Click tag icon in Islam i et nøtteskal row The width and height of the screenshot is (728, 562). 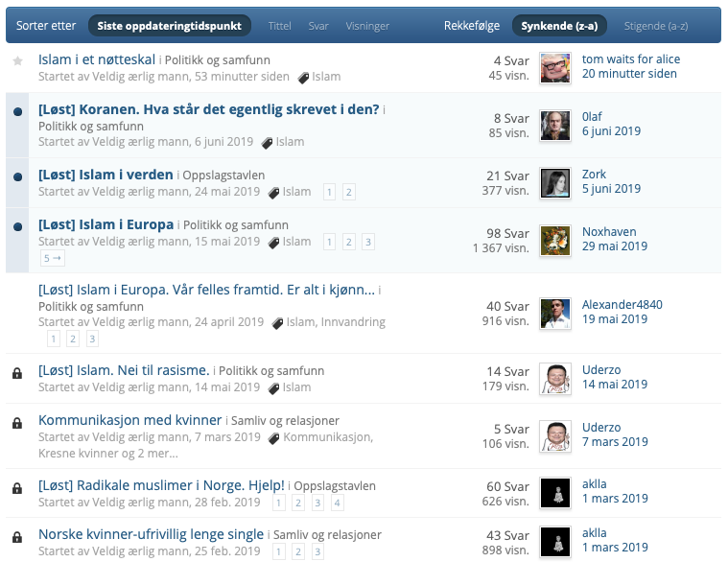[303, 78]
